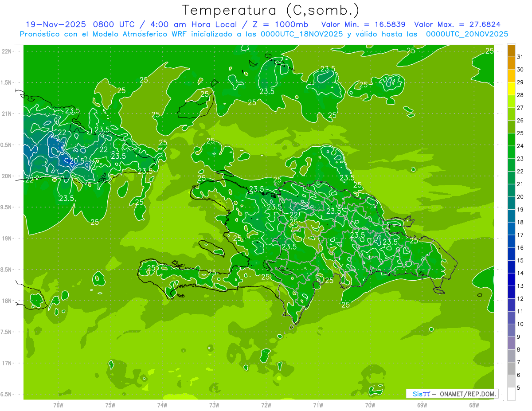Viewport: 532px width, 411px height.
Task: Click the '22N' latitude axis label
Action: pyautogui.click(x=8, y=51)
